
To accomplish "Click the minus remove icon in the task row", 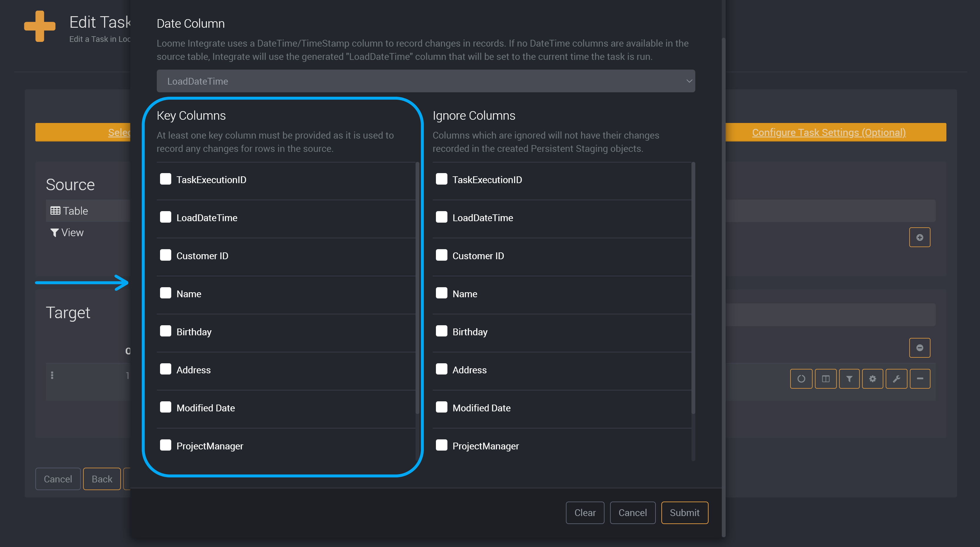I will (x=920, y=379).
